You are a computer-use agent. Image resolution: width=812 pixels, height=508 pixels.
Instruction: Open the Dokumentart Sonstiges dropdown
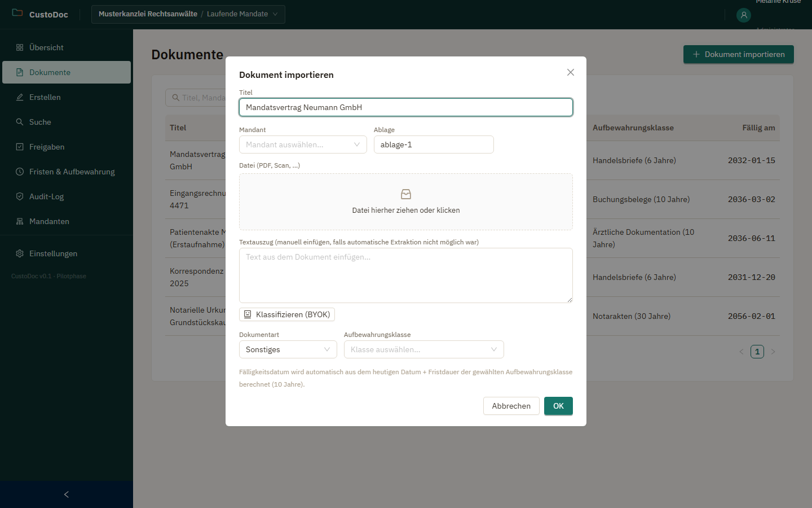pyautogui.click(x=288, y=349)
